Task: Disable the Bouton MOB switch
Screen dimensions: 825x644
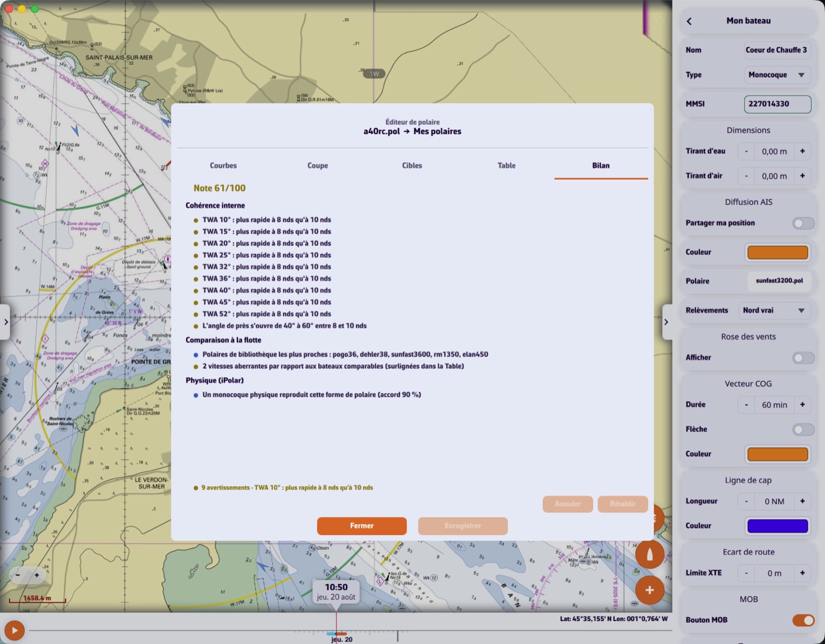Action: pos(803,620)
